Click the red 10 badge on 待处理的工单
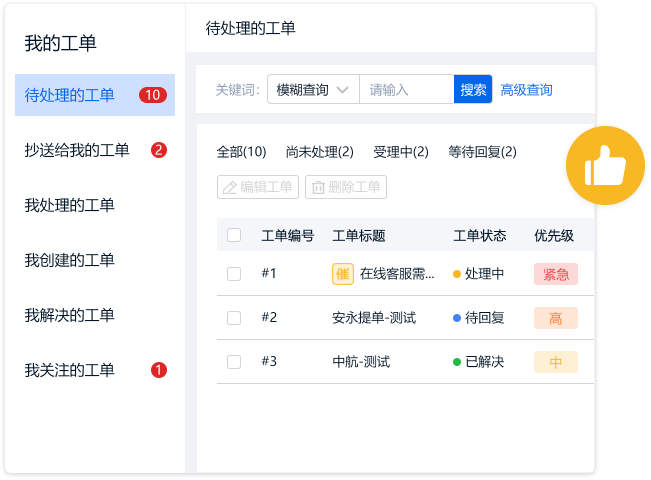Image resolution: width=651 pixels, height=480 pixels. point(152,95)
